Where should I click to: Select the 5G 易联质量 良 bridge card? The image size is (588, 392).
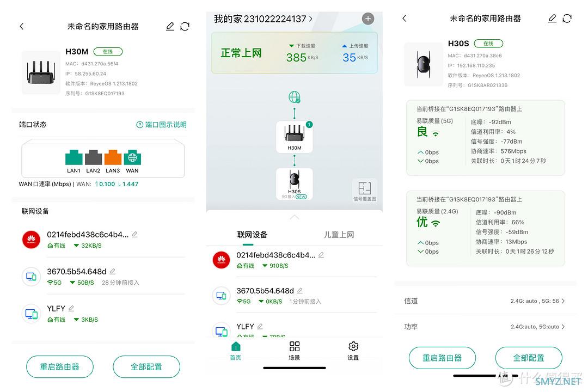[485, 138]
